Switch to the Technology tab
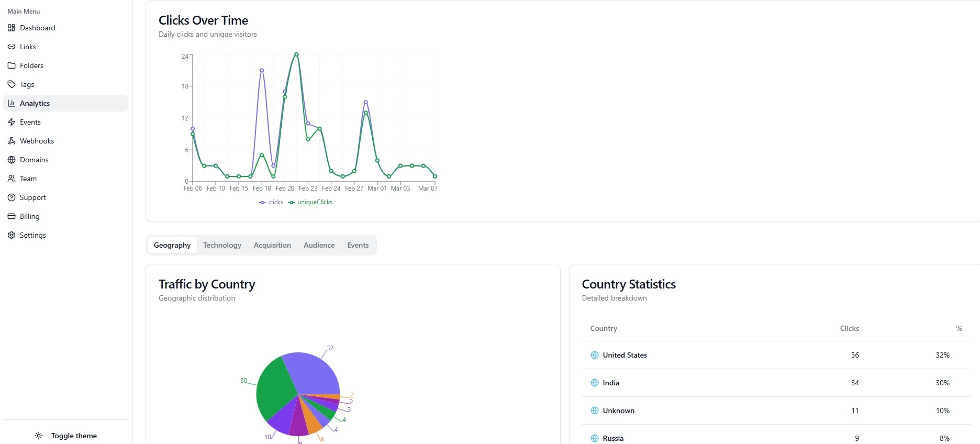Image resolution: width=980 pixels, height=444 pixels. pyautogui.click(x=222, y=245)
